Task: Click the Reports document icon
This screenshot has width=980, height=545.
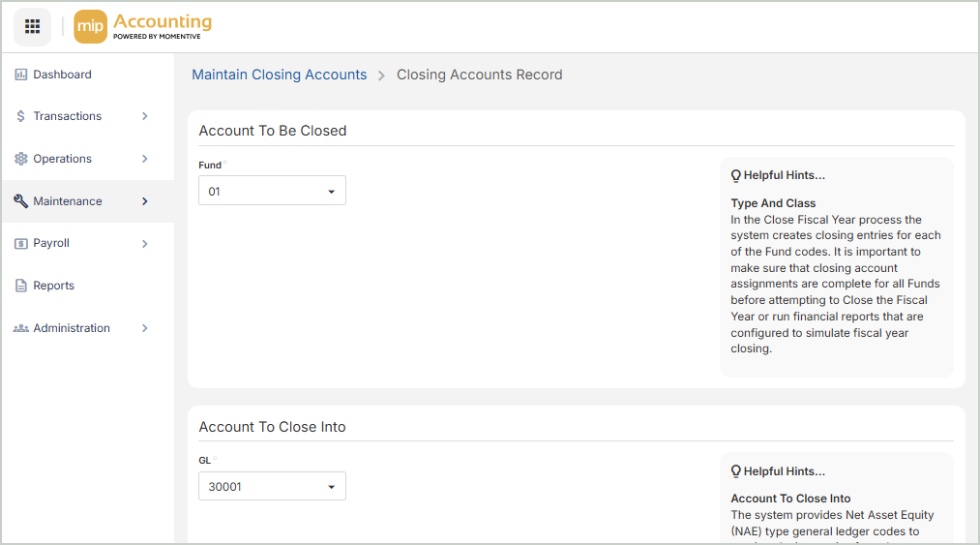Action: pos(21,286)
